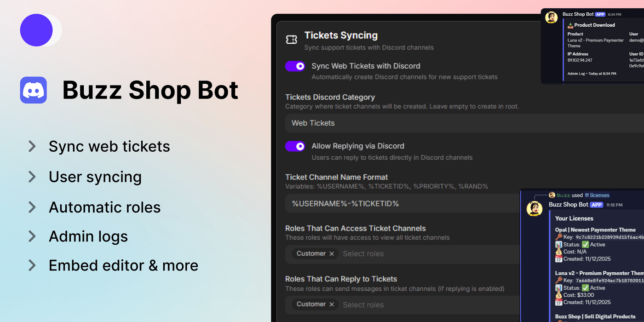Remove Customer tag from ticket channel access roles
Viewport: 644px width, 322px height.
332,254
